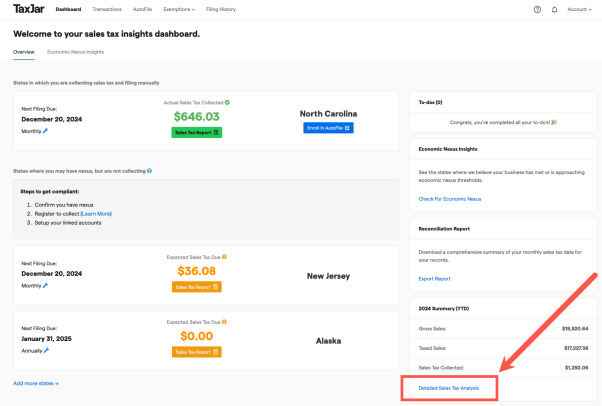Click Export Report link
The image size is (602, 406).
click(x=434, y=279)
